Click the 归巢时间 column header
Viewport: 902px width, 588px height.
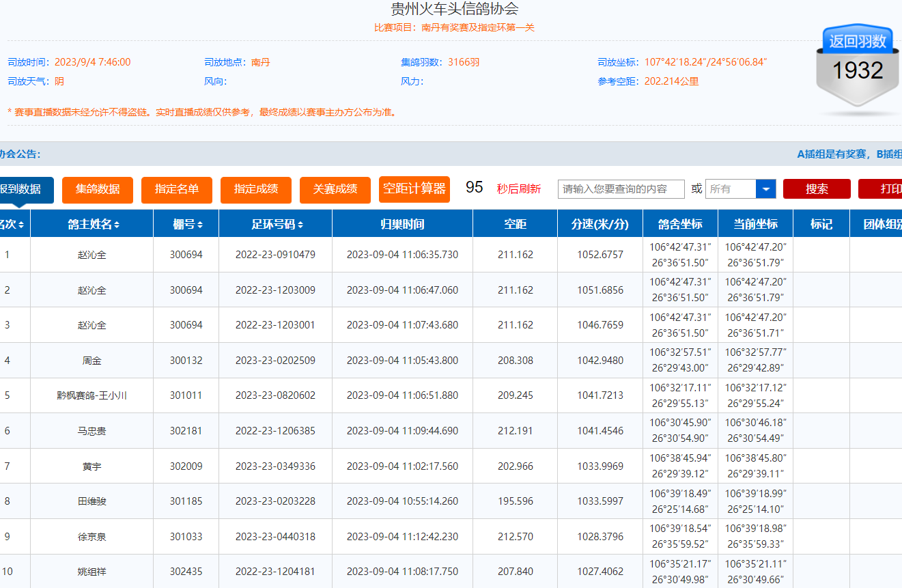pos(402,225)
